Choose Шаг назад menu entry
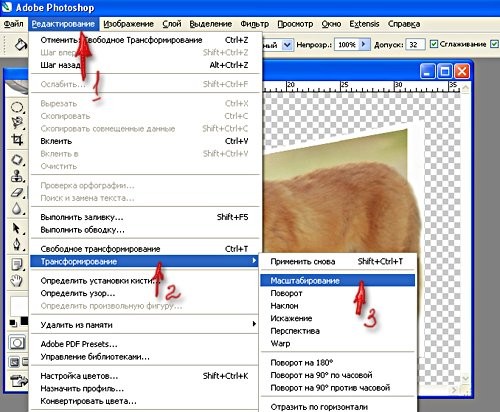500x412 pixels. click(145, 65)
